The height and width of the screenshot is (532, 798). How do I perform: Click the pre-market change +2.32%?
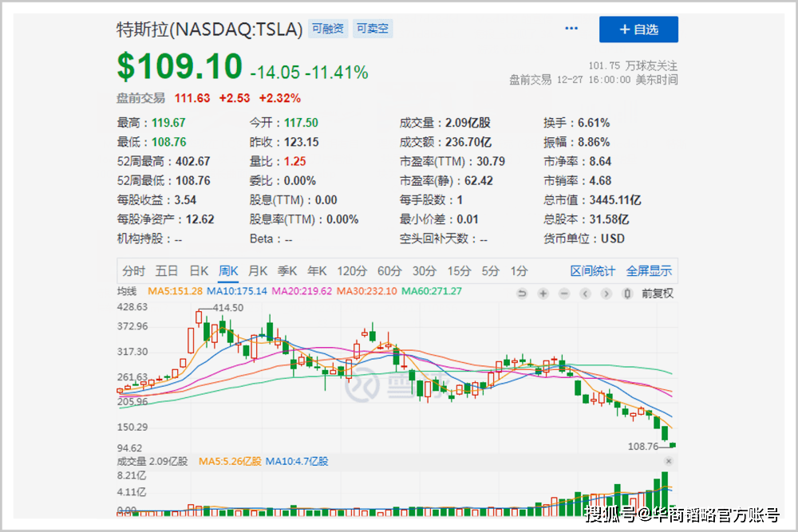click(x=280, y=98)
